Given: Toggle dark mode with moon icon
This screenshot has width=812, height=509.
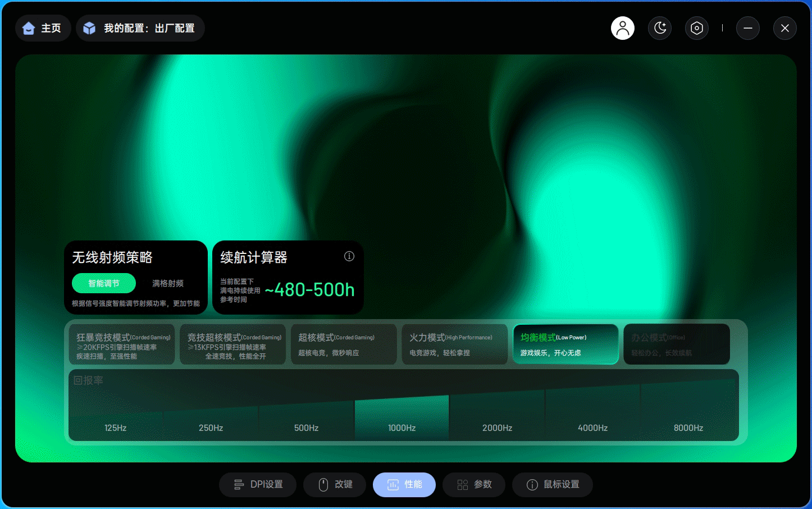Looking at the screenshot, I should coord(660,28).
